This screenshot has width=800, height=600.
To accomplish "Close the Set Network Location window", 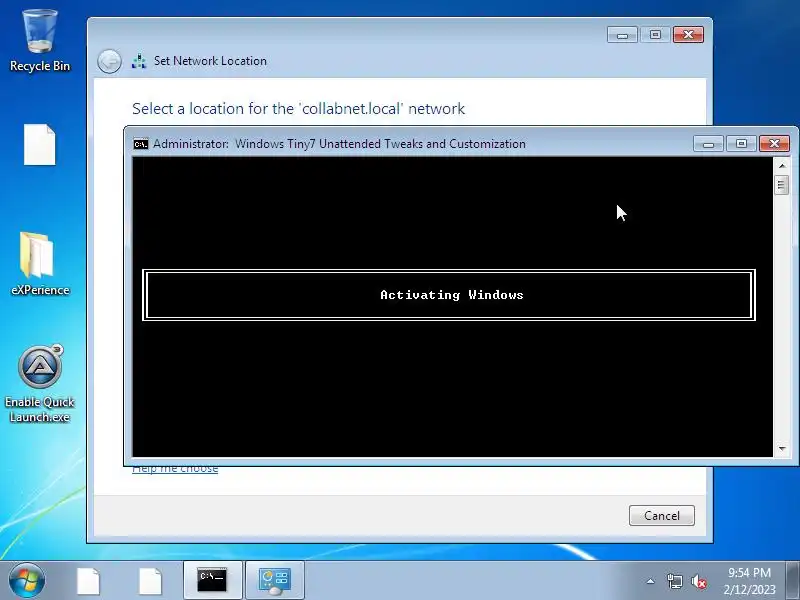I will (x=689, y=35).
